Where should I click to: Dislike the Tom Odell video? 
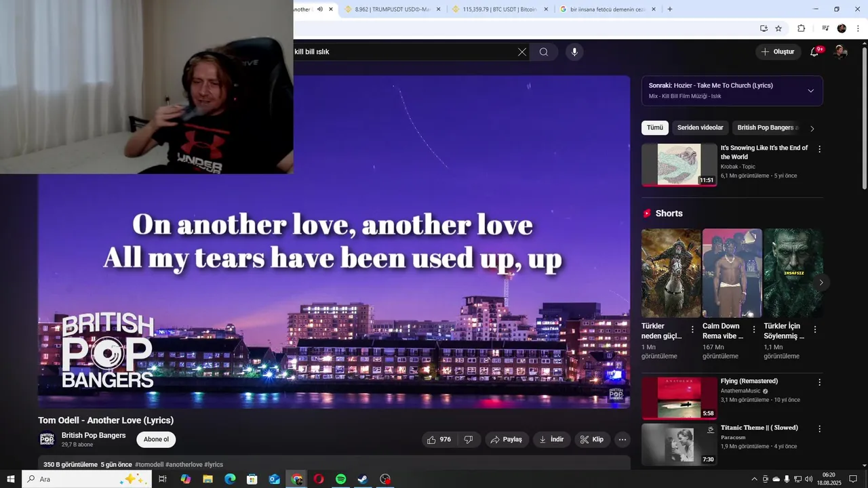coord(469,439)
